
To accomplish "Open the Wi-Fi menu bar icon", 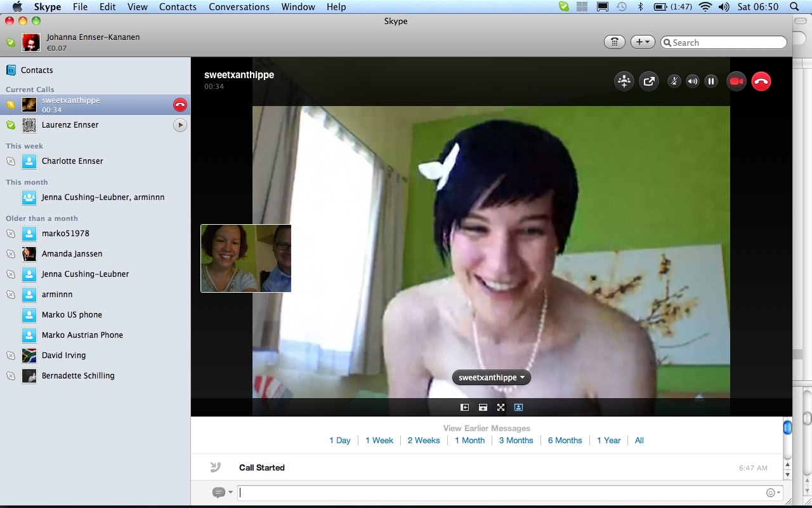I will [705, 7].
